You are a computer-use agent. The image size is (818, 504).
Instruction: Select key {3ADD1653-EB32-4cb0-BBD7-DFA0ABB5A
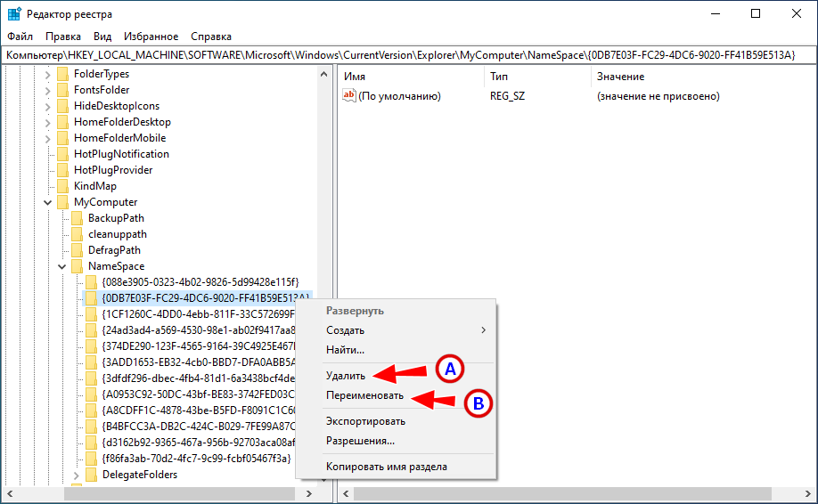[x=198, y=362]
